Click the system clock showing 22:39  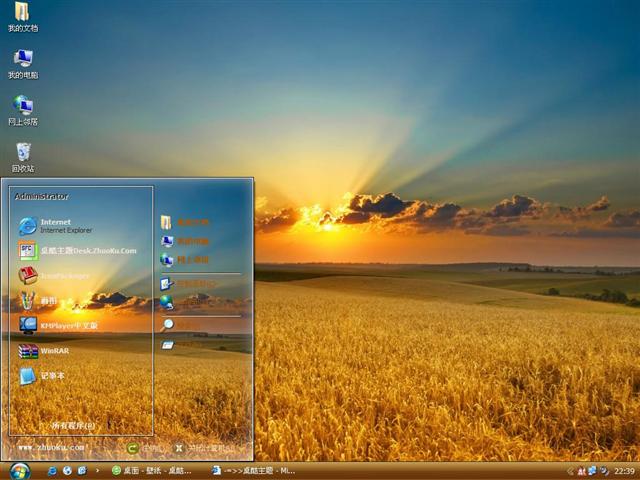pos(624,470)
